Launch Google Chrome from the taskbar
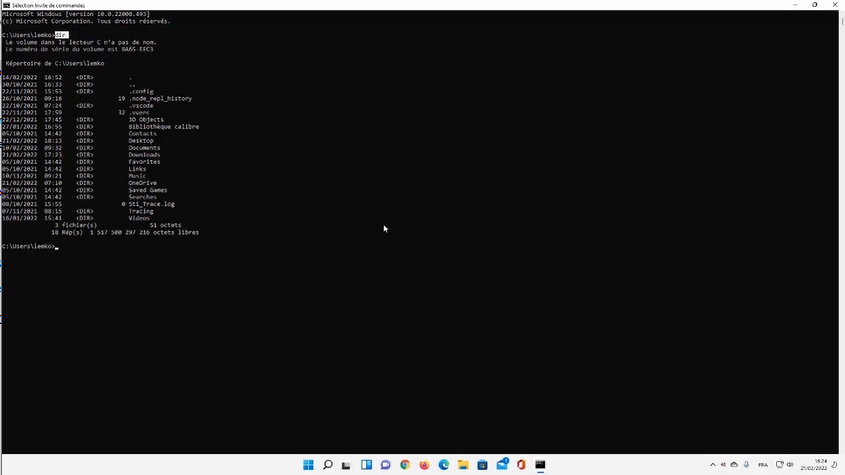Image resolution: width=845 pixels, height=475 pixels. [x=405, y=465]
